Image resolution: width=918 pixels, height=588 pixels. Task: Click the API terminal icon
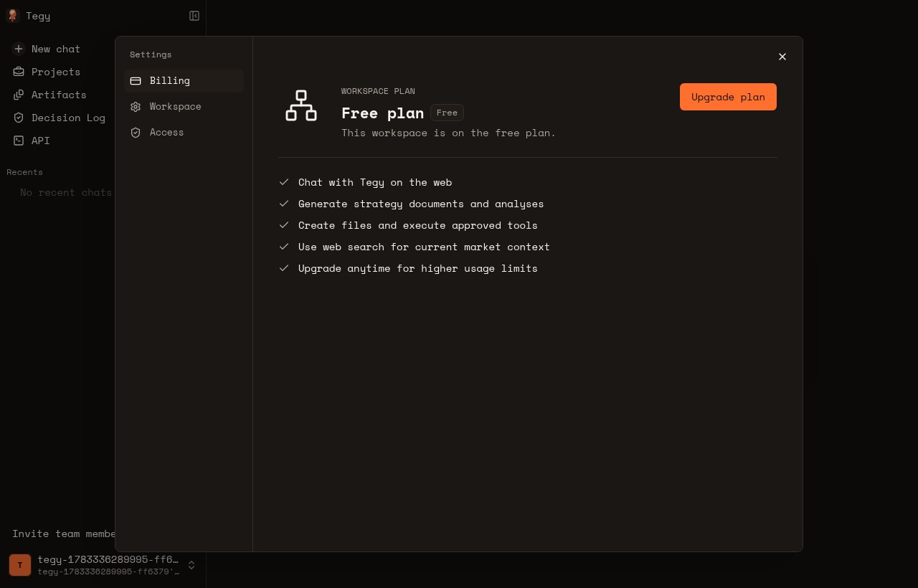(x=19, y=141)
